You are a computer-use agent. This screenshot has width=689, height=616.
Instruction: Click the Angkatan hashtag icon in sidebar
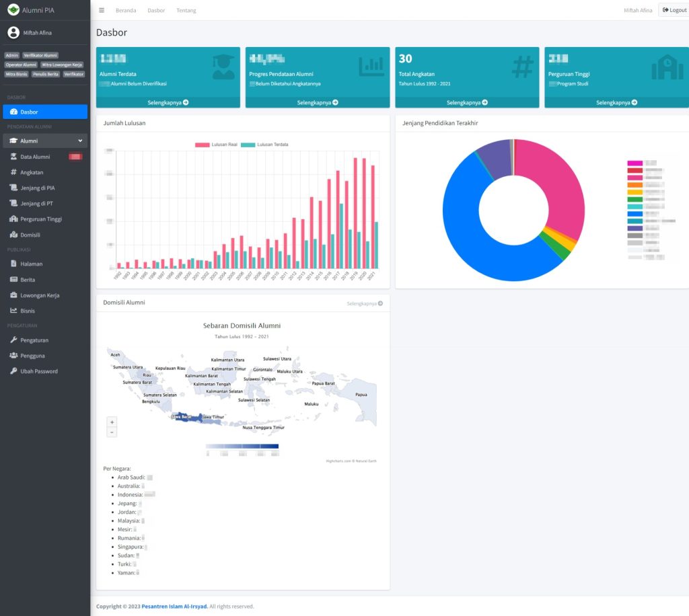coord(13,172)
